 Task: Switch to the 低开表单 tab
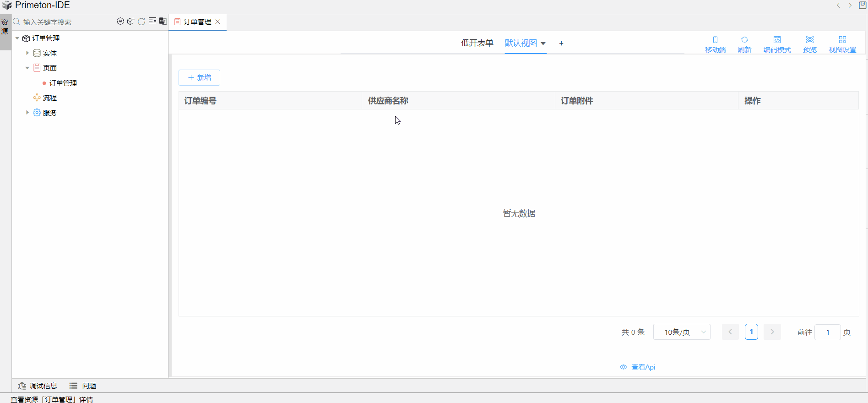click(x=477, y=43)
